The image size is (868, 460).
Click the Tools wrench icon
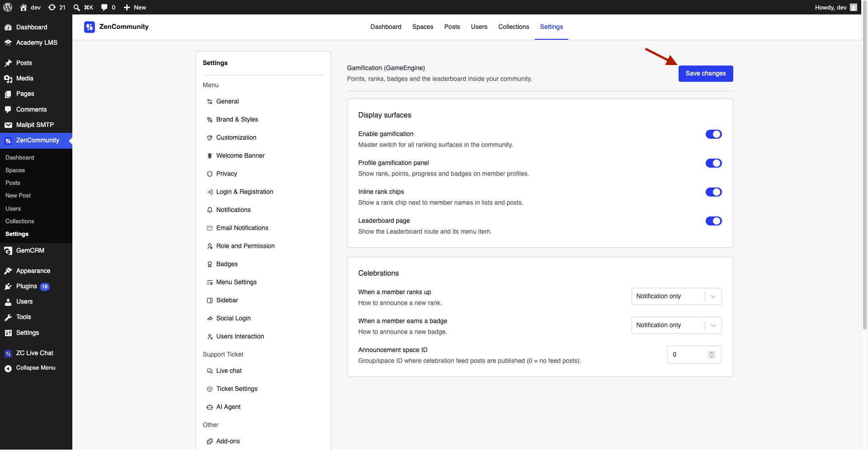point(8,317)
